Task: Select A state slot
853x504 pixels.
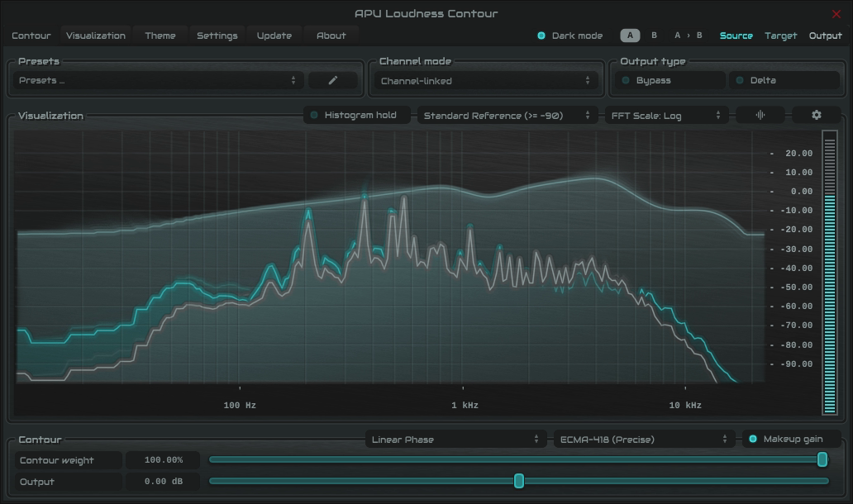Action: [630, 36]
